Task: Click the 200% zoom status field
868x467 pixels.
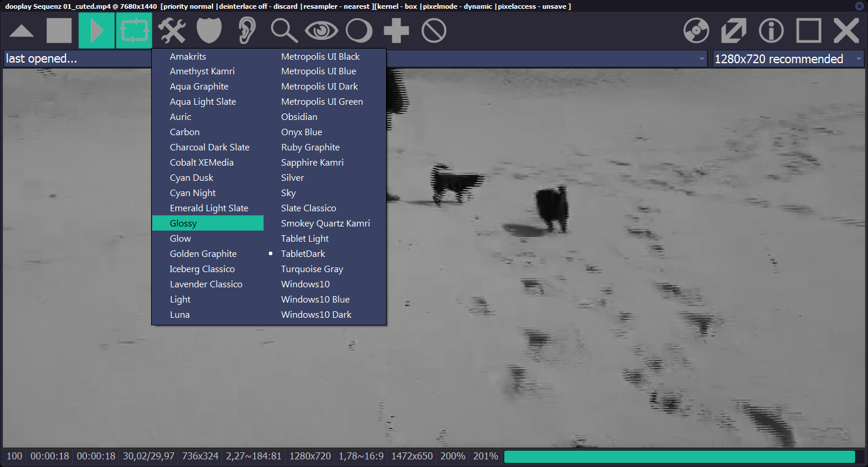Action: [x=453, y=456]
